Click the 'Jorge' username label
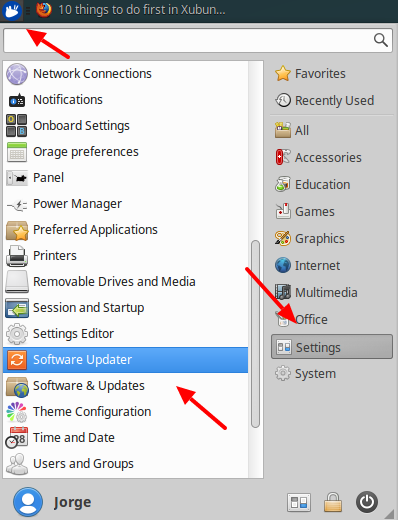 [73, 503]
